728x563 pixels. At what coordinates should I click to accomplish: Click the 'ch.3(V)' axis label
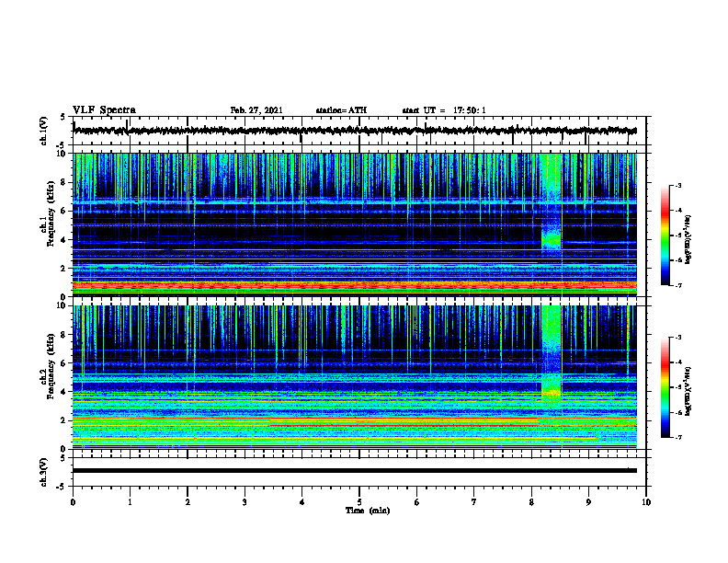[44, 472]
